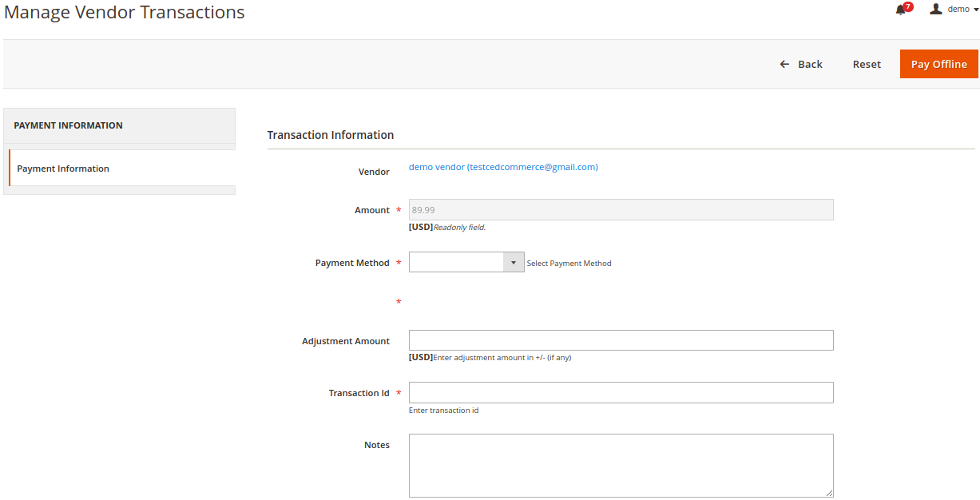The image size is (980, 500).
Task: Click the readonly Amount field
Action: click(x=621, y=210)
